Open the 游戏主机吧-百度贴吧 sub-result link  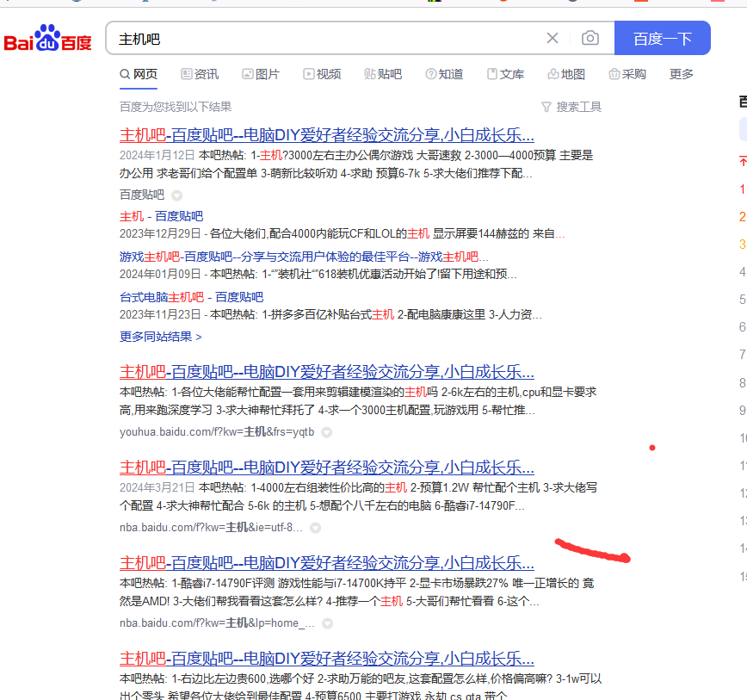[304, 257]
